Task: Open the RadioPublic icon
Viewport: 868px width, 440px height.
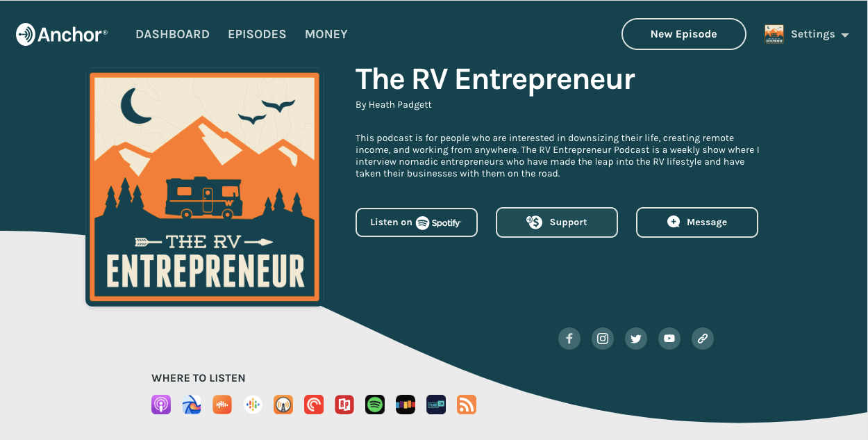Action: tap(344, 405)
